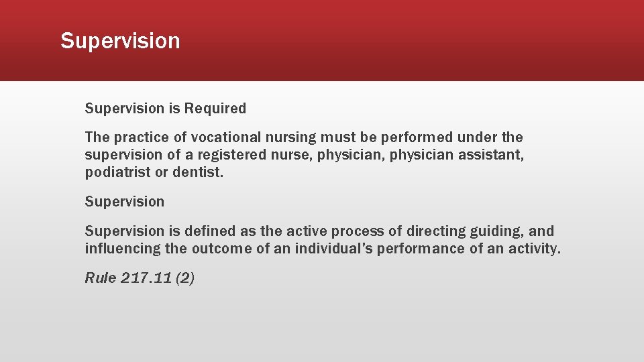
Task: Click the words "physician assistant"
Action: point(456,155)
